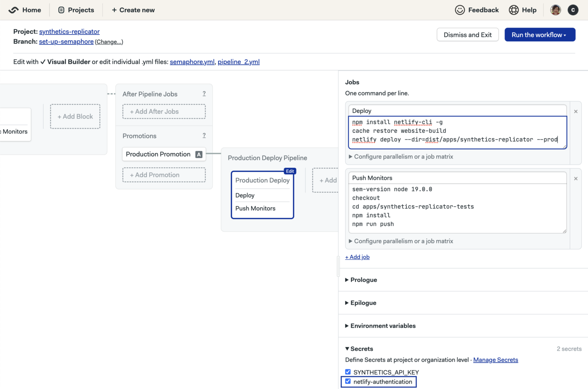Click the help icon beside Promotions
Viewport: 588px width, 389px height.
tap(204, 136)
